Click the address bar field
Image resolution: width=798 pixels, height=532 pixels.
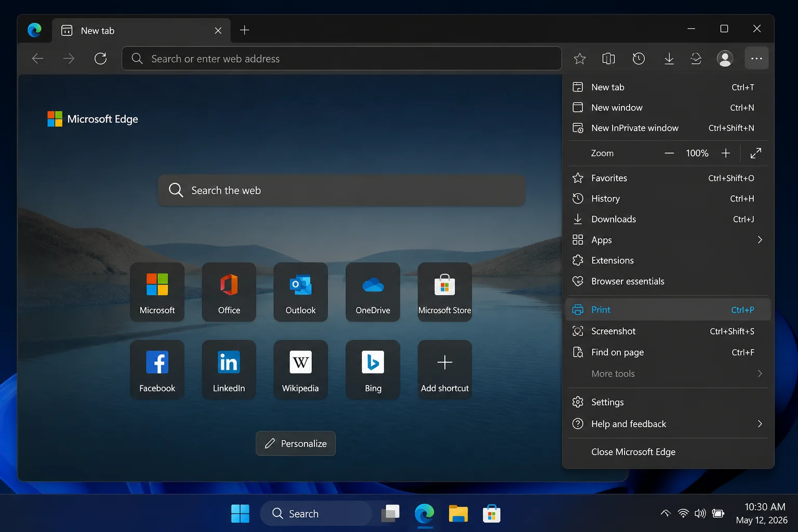(342, 59)
